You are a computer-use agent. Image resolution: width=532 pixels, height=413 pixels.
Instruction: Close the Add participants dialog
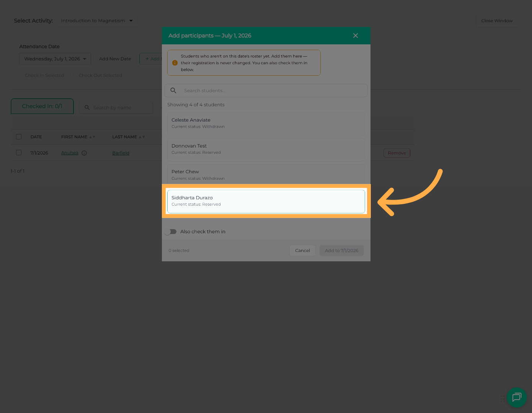356,36
